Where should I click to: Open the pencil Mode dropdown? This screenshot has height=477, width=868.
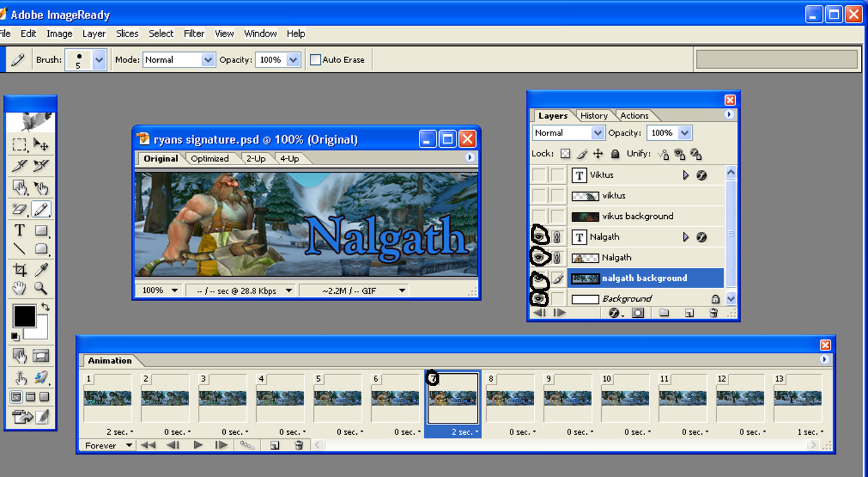tap(208, 60)
